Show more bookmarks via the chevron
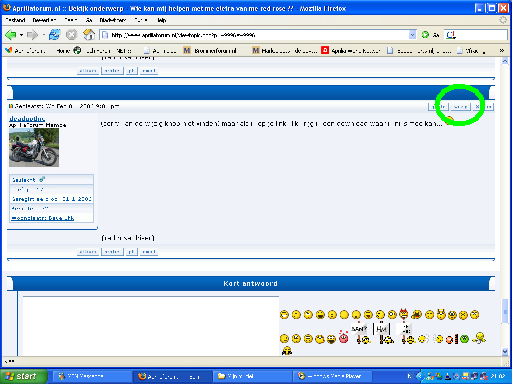 501,51
